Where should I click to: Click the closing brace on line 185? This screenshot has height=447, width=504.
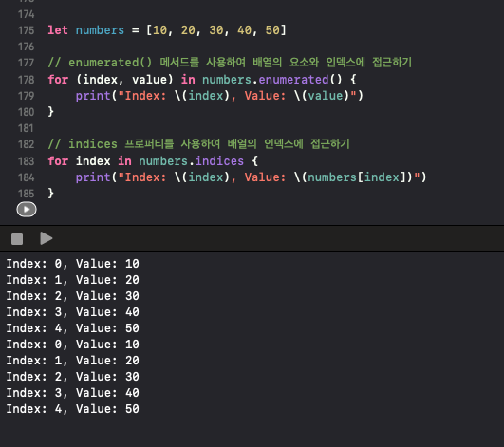coord(51,193)
